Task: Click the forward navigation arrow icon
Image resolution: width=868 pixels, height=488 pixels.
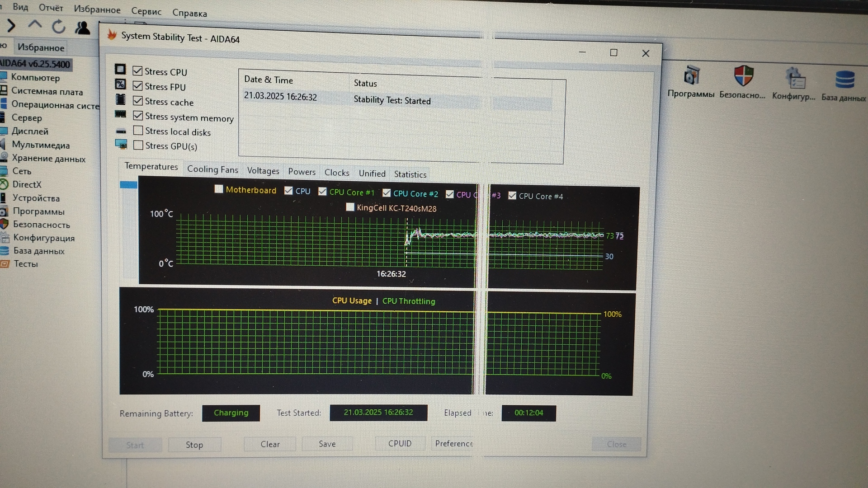Action: coord(11,26)
